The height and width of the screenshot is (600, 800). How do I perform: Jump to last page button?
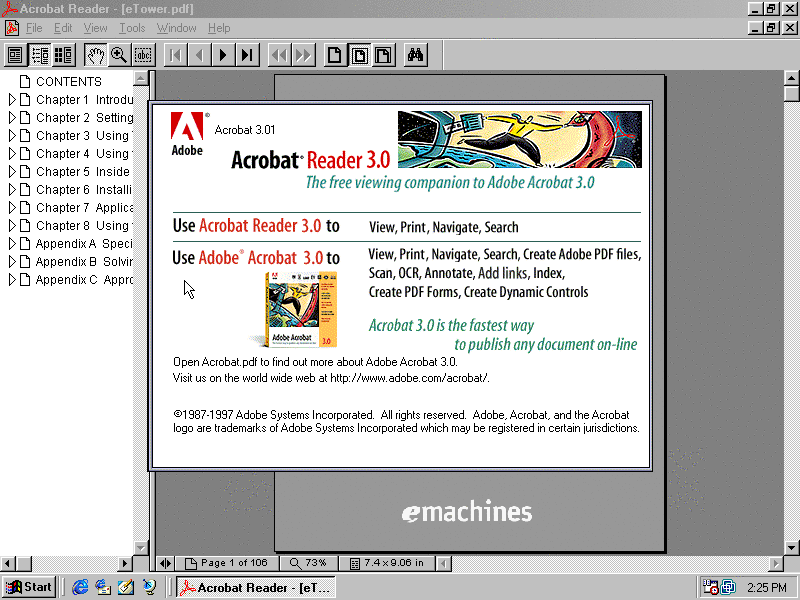click(x=247, y=55)
